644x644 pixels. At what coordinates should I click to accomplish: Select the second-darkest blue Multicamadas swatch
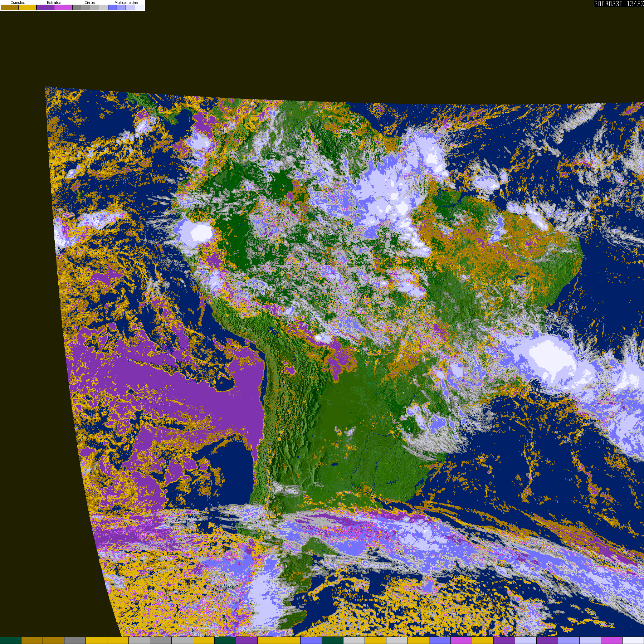[x=121, y=8]
